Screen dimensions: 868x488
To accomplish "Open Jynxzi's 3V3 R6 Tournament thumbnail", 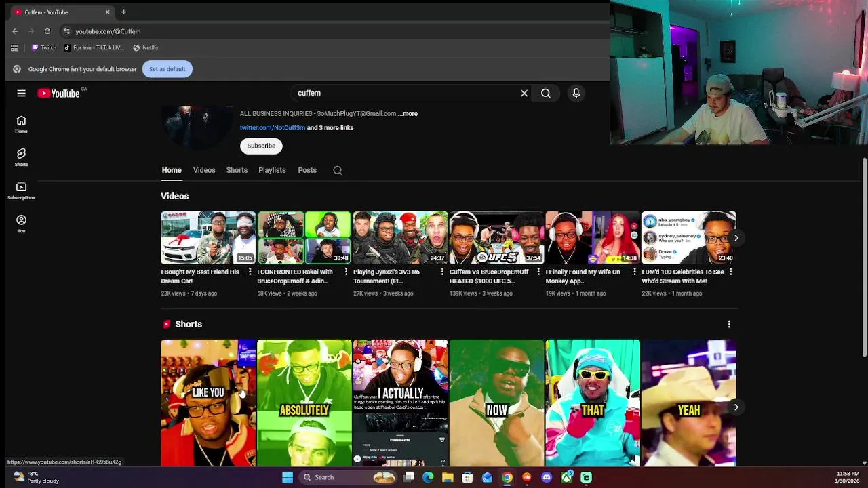I will point(401,238).
